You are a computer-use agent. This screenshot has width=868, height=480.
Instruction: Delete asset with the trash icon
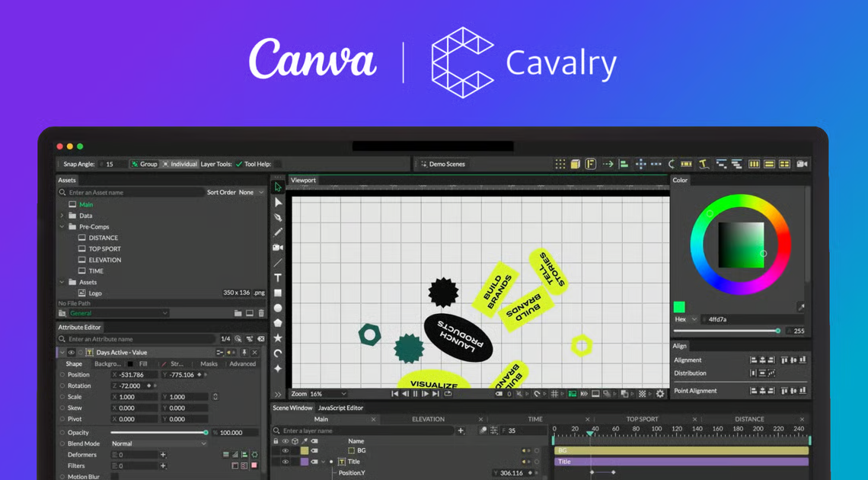261,313
